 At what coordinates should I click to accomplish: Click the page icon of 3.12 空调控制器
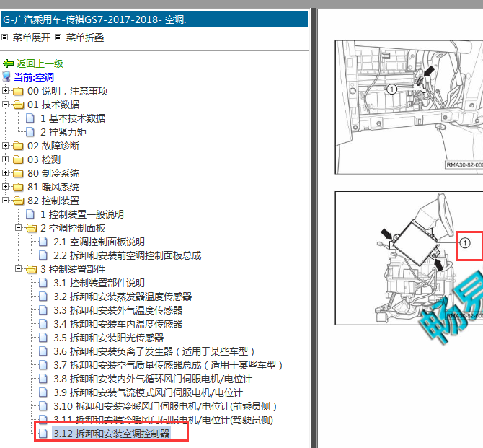coord(43,434)
